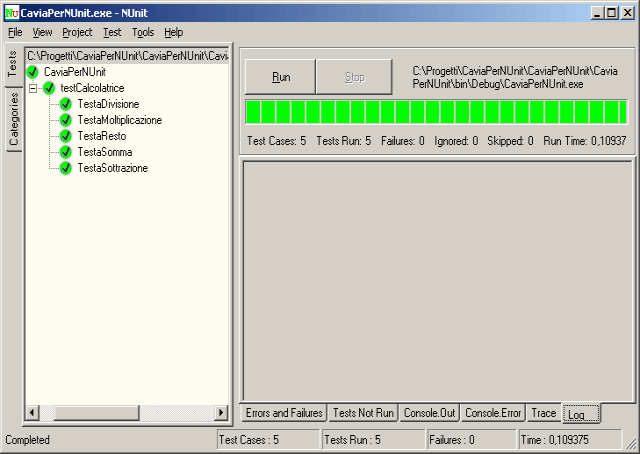Click the NUnit application icon in title bar
Viewport: 640px width, 454px height.
click(11, 13)
